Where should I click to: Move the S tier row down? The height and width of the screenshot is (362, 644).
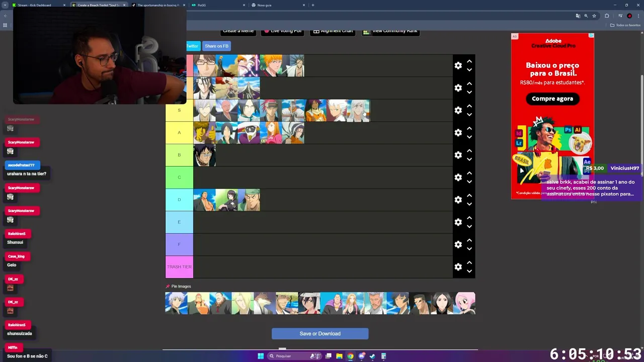tap(469, 115)
